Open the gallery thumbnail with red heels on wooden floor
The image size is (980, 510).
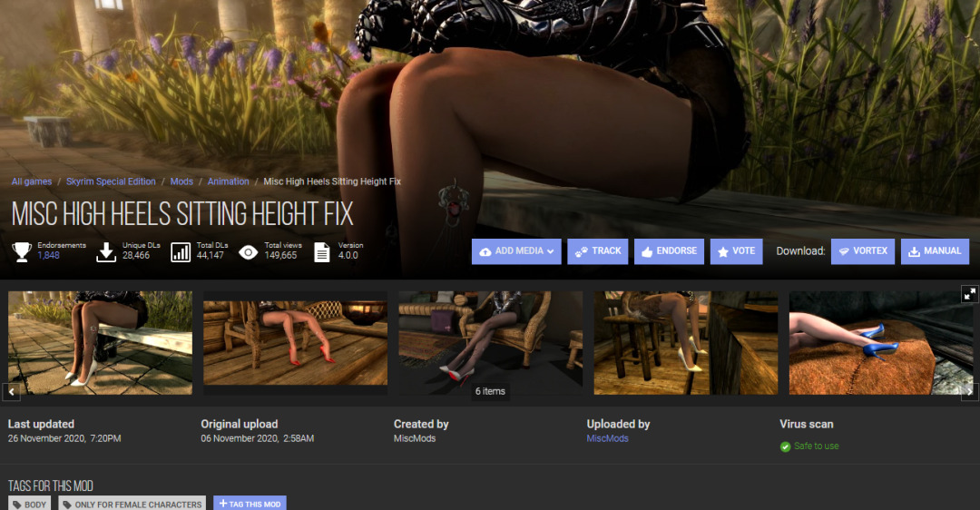[x=295, y=342]
